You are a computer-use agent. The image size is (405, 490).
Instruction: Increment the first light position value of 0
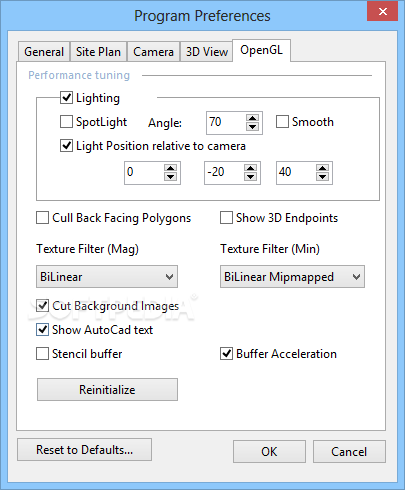click(x=170, y=168)
